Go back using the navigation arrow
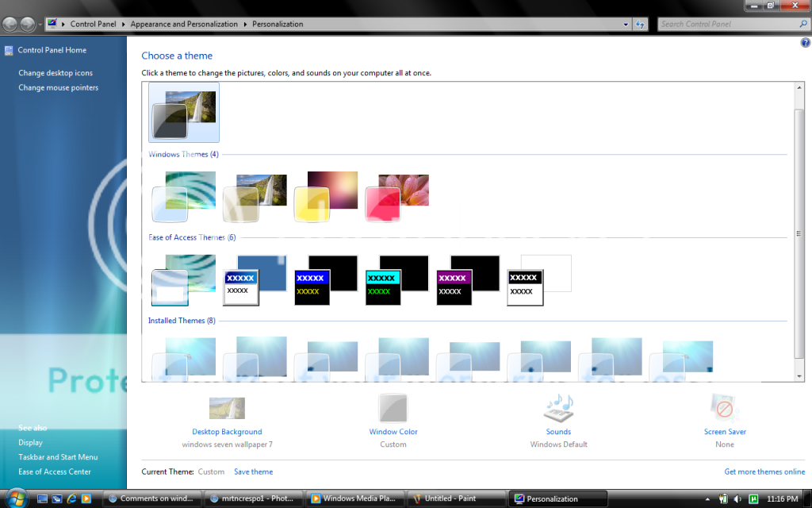The height and width of the screenshot is (508, 812). pos(10,24)
